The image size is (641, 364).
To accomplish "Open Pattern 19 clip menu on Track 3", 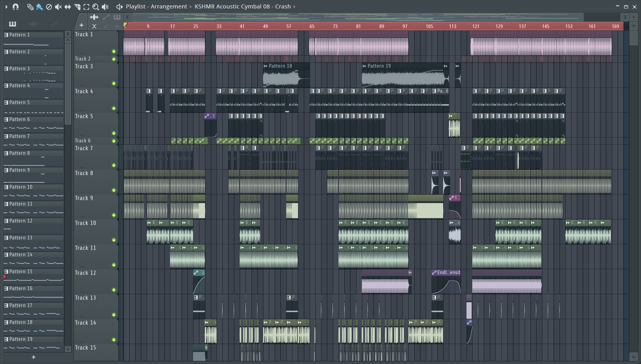I will coord(364,66).
